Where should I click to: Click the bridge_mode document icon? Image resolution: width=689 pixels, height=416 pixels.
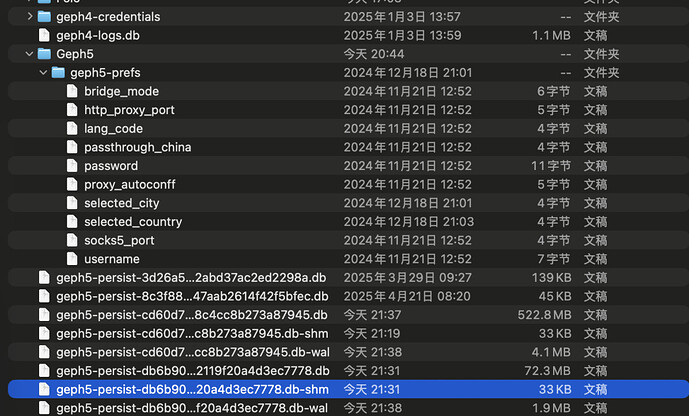click(x=72, y=91)
